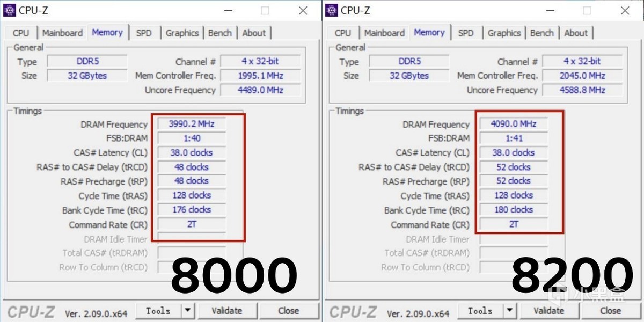Minimize the right CPU-Z window

point(549,10)
